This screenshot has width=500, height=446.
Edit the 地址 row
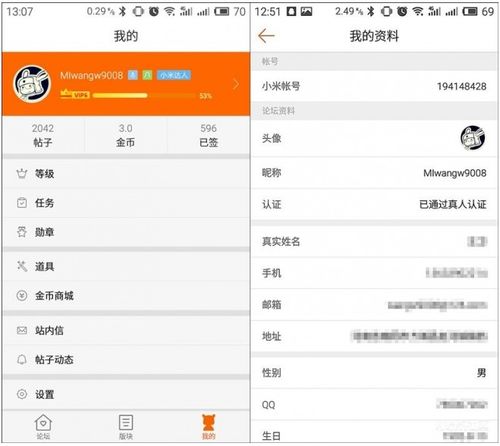tap(374, 336)
